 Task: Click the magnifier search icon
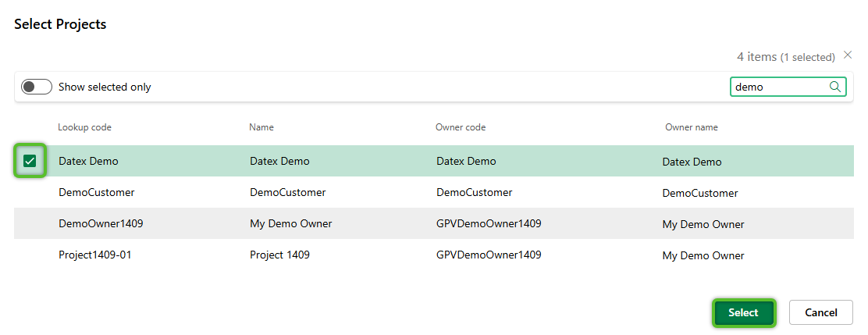pos(834,87)
